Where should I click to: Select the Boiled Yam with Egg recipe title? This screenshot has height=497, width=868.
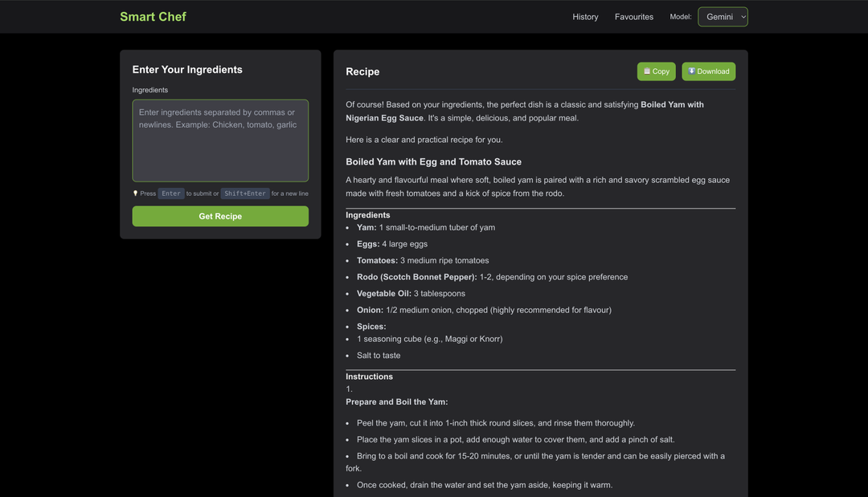[432, 161]
